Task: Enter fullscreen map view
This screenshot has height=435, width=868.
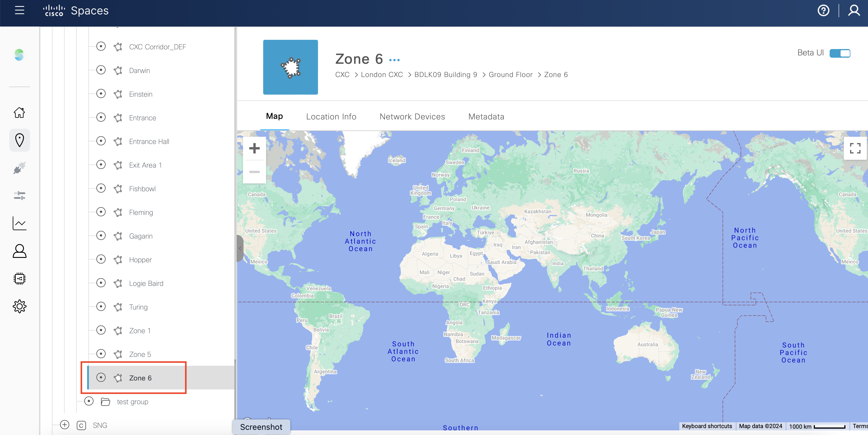Action: (x=855, y=148)
